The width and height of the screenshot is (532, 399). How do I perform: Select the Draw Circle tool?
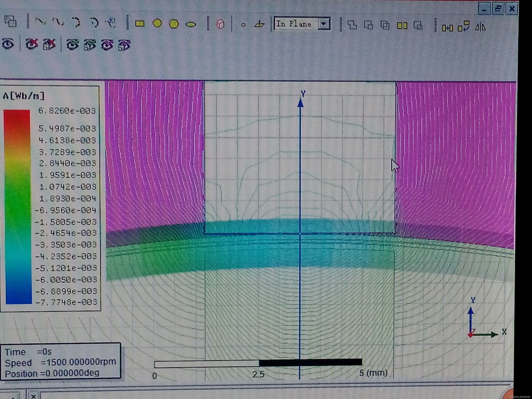coord(157,23)
